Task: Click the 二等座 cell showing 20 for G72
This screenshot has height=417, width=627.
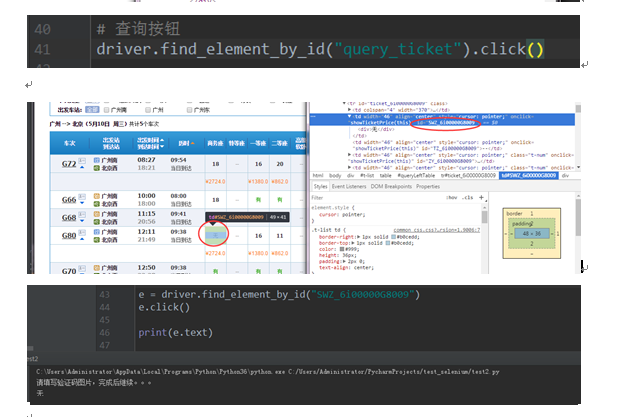Action: 280,164
